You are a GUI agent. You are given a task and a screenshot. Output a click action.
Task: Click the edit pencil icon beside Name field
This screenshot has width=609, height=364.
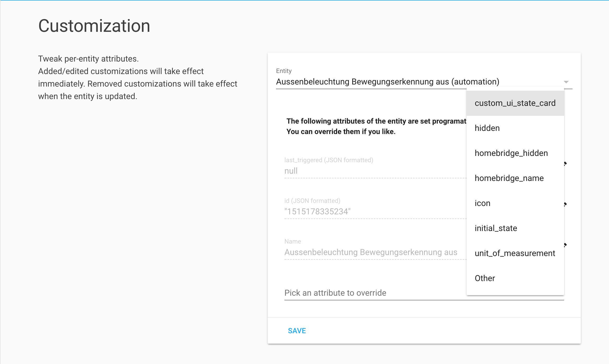click(565, 245)
